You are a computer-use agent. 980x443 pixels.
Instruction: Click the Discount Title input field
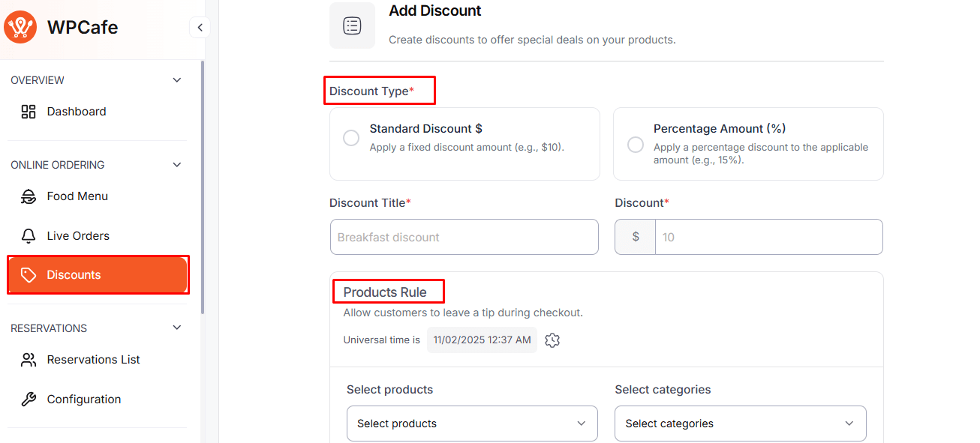464,237
